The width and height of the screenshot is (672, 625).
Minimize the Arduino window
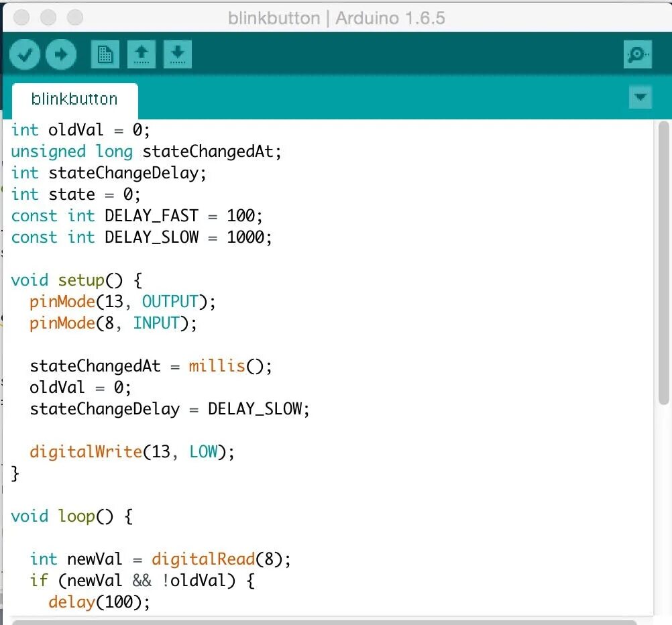(x=48, y=17)
